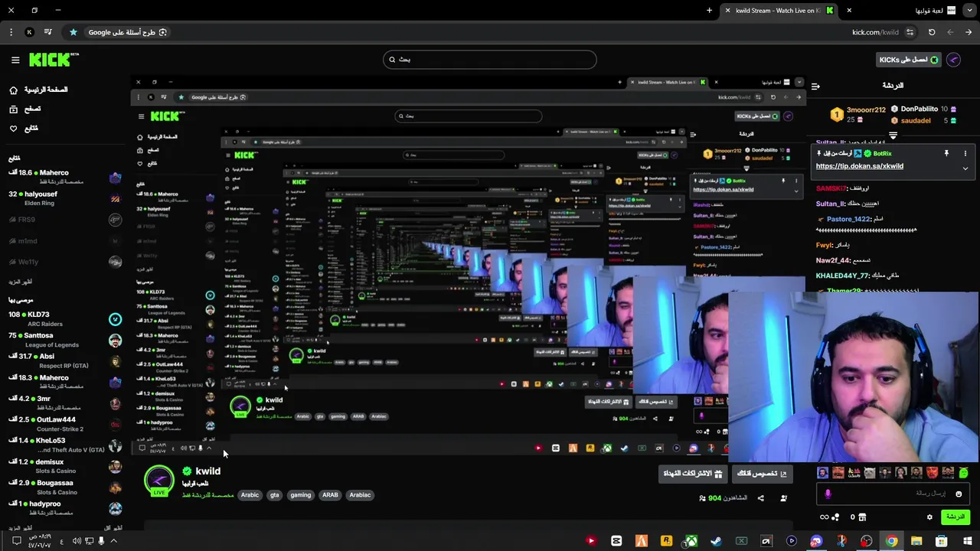This screenshot has height=551, width=980.
Task: Click the share icon below stream
Action: pos(760,498)
